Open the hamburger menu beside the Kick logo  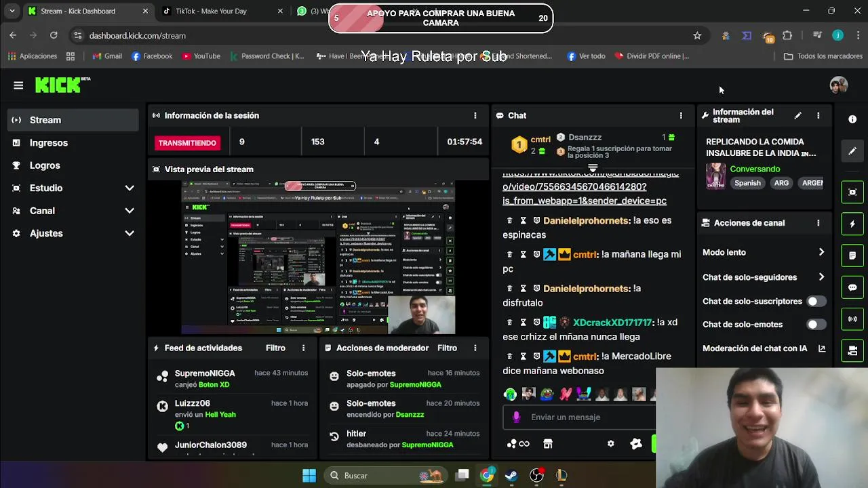pos(18,85)
